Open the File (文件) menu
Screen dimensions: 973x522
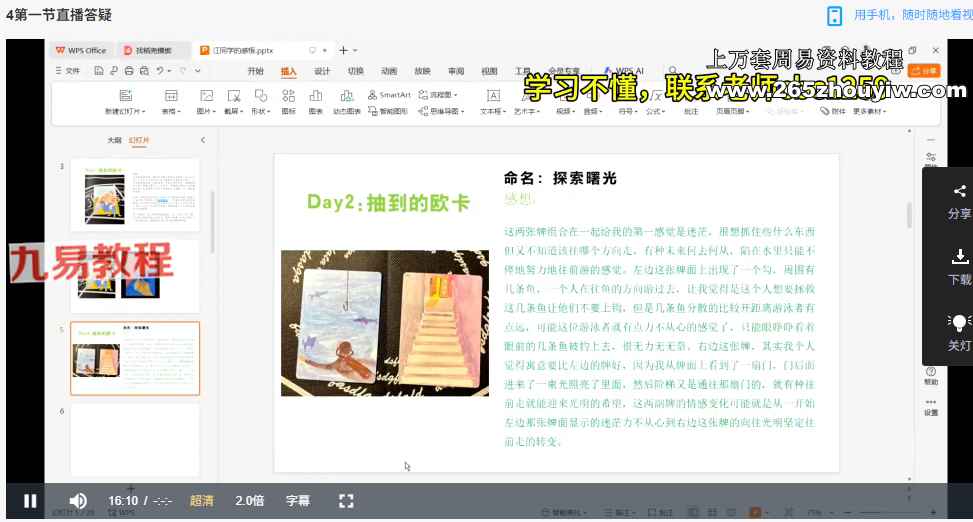pyautogui.click(x=68, y=71)
